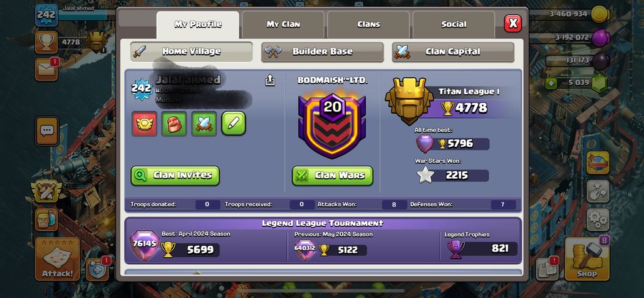This screenshot has width=644, height=298.
Task: Open the BODMAISH~LTD. clan shield badge
Action: tap(332, 124)
